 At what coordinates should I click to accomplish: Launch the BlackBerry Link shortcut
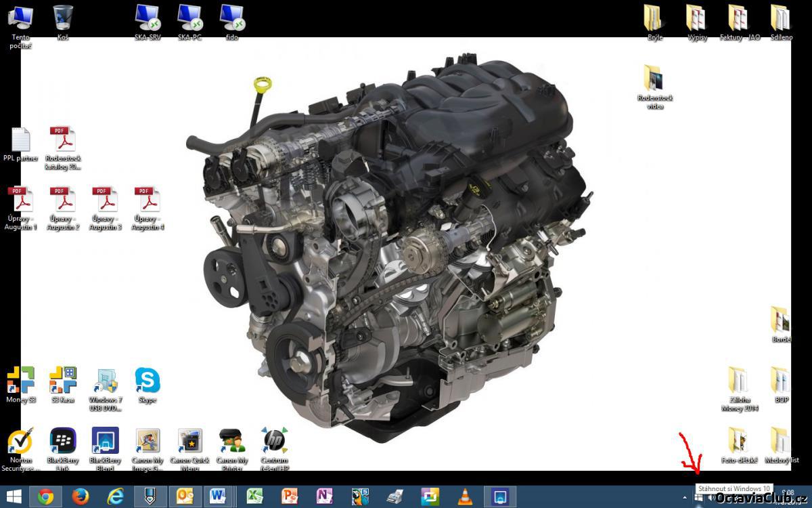pyautogui.click(x=63, y=442)
